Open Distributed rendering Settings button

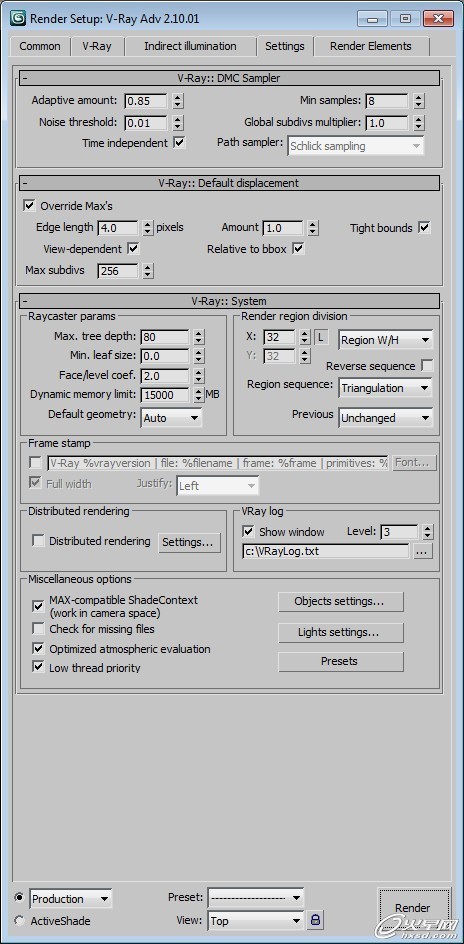[x=188, y=542]
